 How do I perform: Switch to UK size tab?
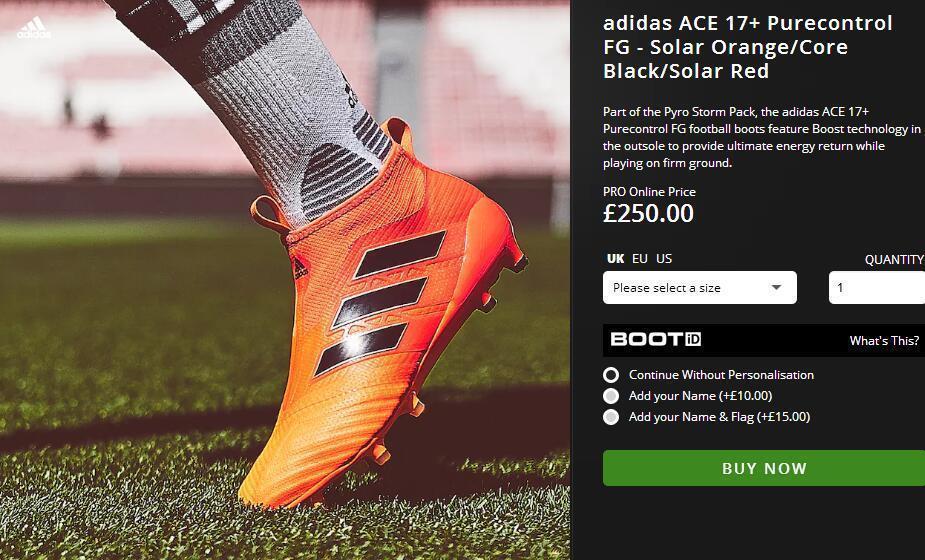pyautogui.click(x=615, y=259)
